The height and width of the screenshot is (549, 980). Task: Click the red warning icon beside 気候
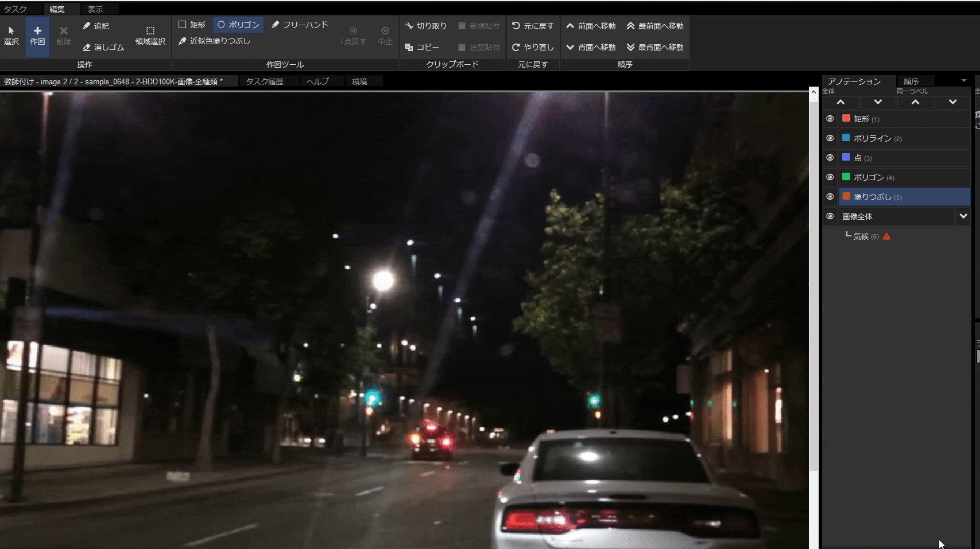886,236
